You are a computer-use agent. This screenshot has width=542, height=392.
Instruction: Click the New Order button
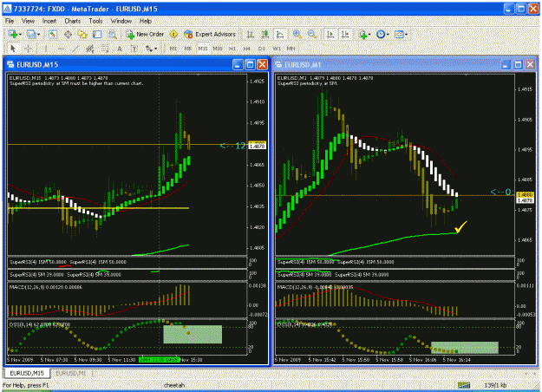pos(145,34)
